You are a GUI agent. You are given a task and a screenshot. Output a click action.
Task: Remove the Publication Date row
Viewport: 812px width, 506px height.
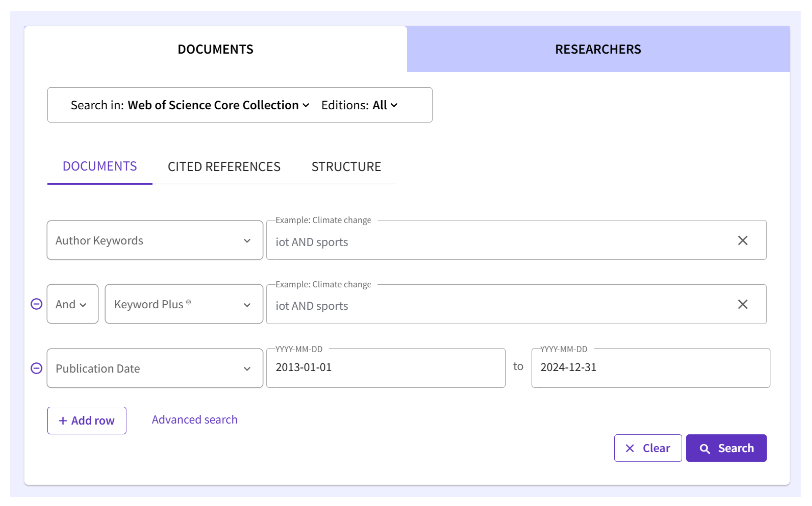[36, 368]
